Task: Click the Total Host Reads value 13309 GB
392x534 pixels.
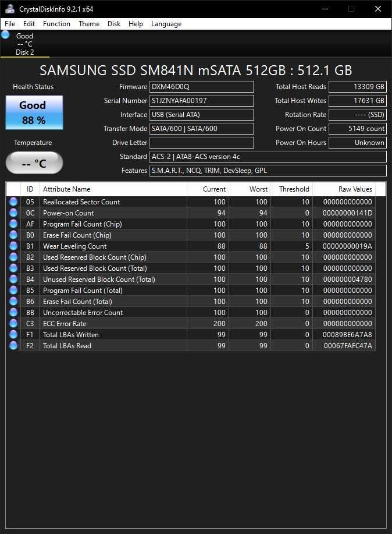Action: pos(358,87)
